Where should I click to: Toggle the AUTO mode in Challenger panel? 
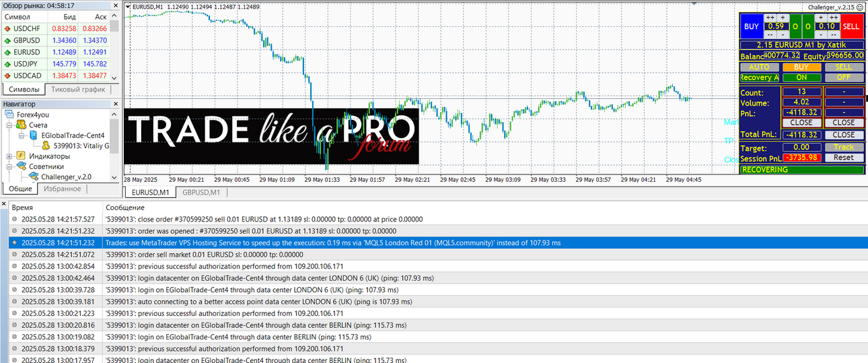click(x=759, y=67)
